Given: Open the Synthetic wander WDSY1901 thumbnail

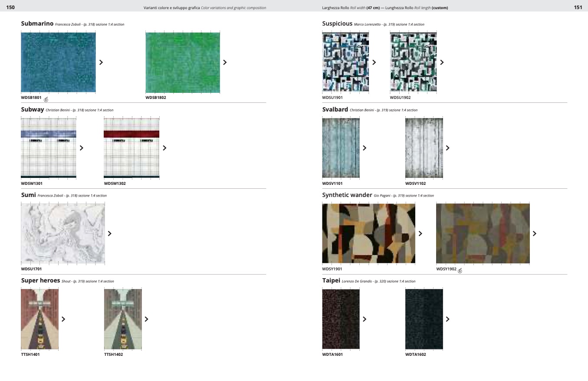Looking at the screenshot, I should tap(368, 233).
